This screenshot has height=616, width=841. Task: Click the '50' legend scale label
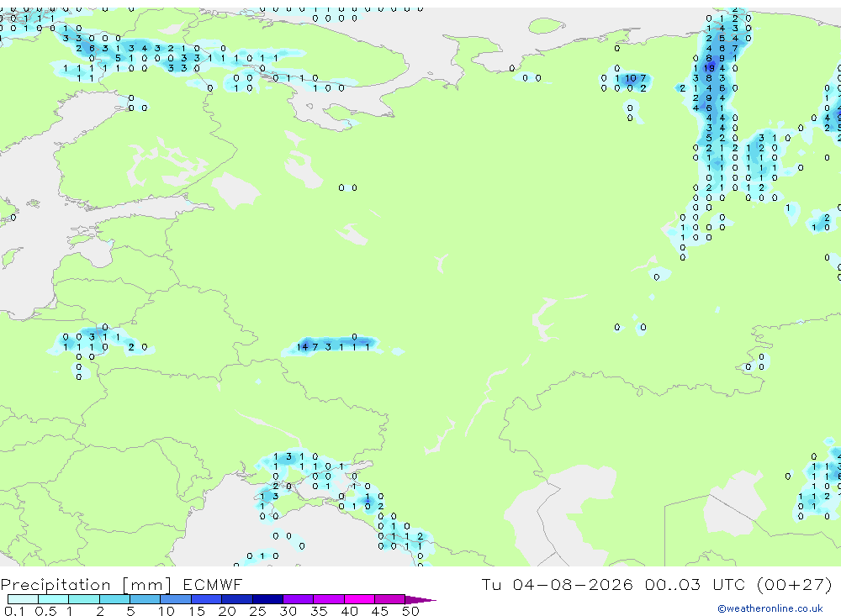(x=410, y=611)
